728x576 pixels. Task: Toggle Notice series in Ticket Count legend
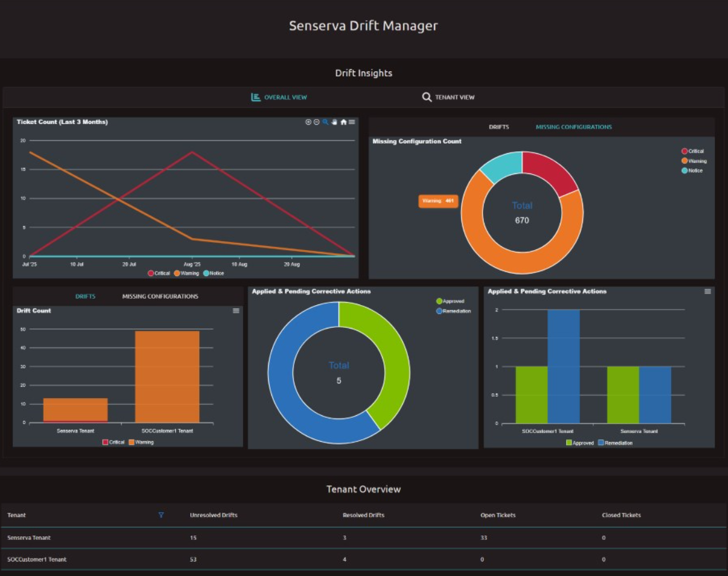click(x=213, y=273)
